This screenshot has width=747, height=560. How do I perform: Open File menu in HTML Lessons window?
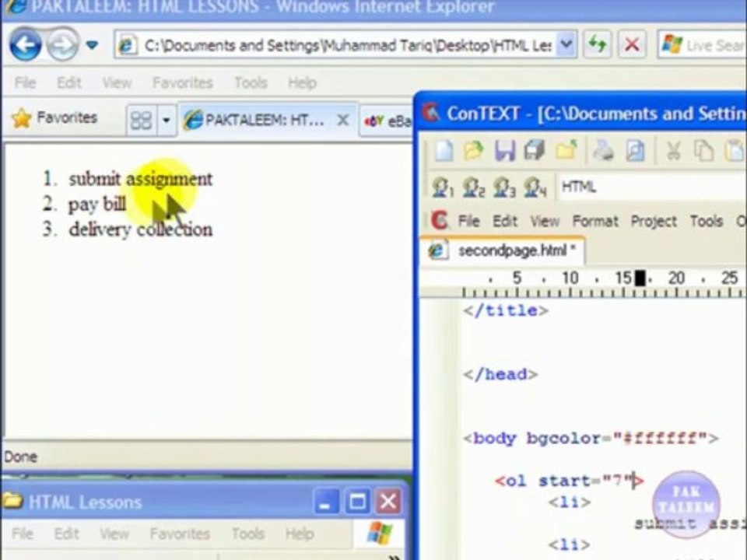pyautogui.click(x=23, y=534)
